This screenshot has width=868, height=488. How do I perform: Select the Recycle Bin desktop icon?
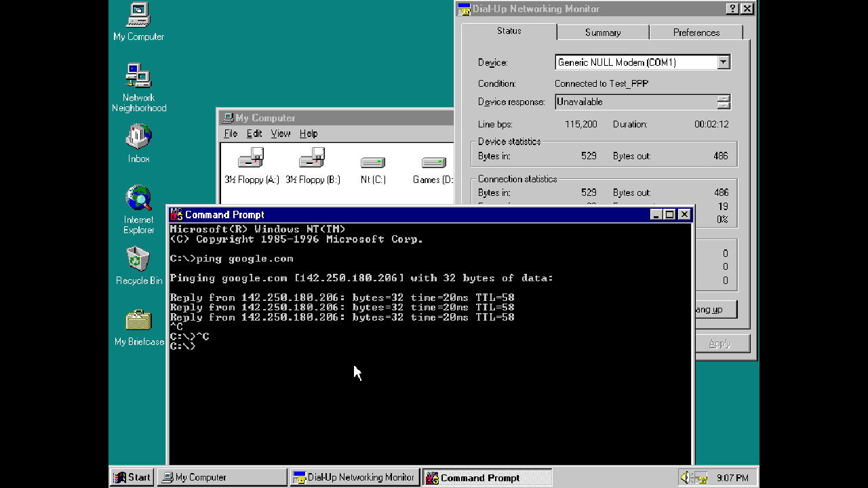click(x=138, y=266)
